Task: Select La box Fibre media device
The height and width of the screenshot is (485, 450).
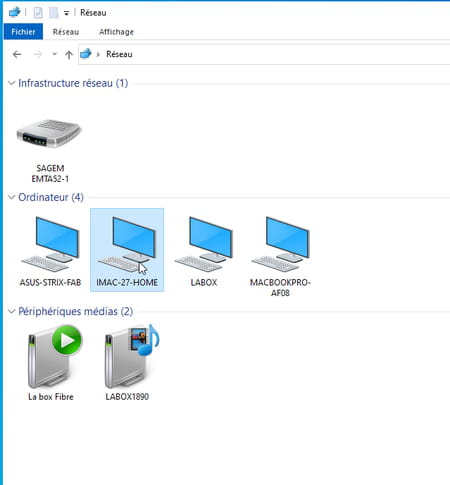Action: 51,363
